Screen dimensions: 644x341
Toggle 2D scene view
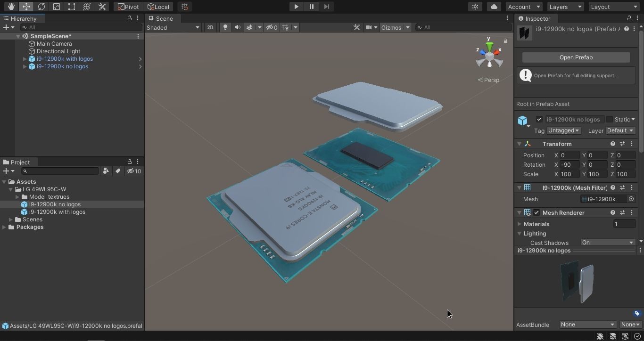(210, 27)
